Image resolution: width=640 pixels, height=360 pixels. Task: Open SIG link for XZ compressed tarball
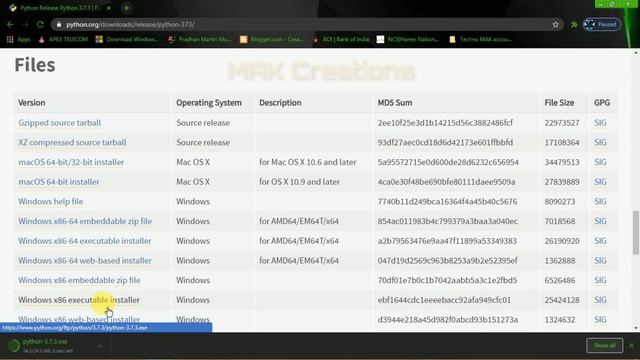(600, 142)
